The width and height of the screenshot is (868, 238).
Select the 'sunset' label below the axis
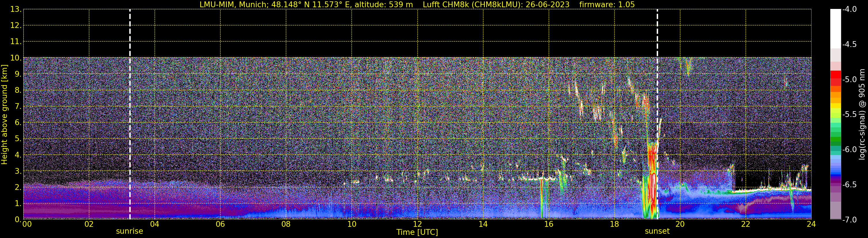pos(657,231)
